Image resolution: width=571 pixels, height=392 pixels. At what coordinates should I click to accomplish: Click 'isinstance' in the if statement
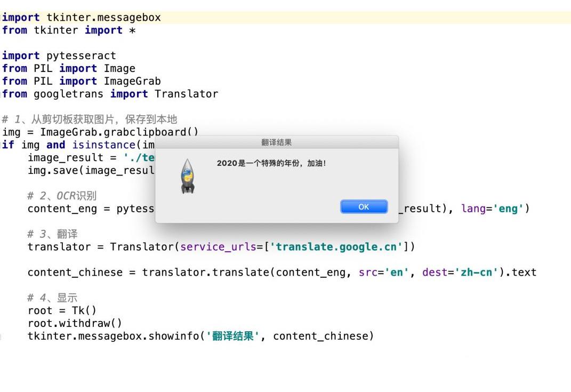[104, 145]
